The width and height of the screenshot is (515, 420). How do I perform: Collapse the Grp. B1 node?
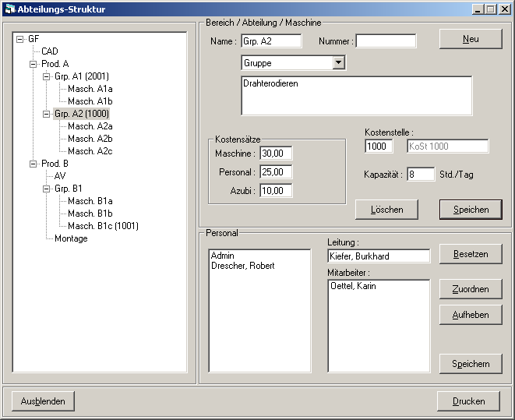pyautogui.click(x=47, y=189)
